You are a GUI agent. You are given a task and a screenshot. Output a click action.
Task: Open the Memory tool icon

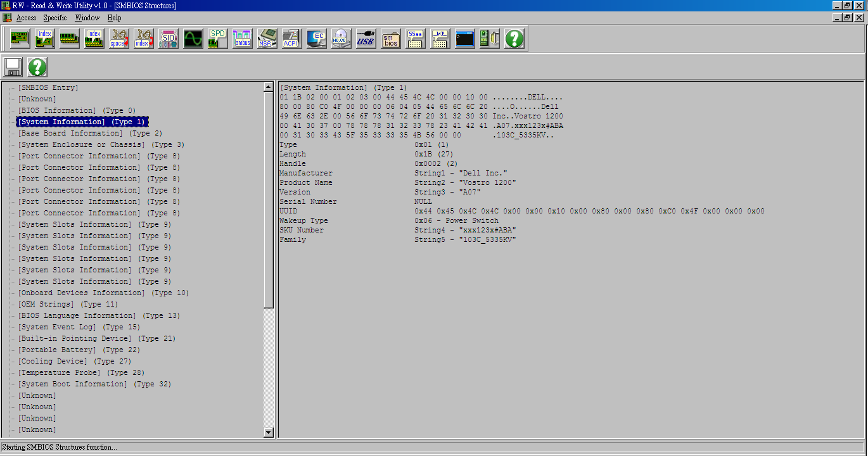coord(70,39)
